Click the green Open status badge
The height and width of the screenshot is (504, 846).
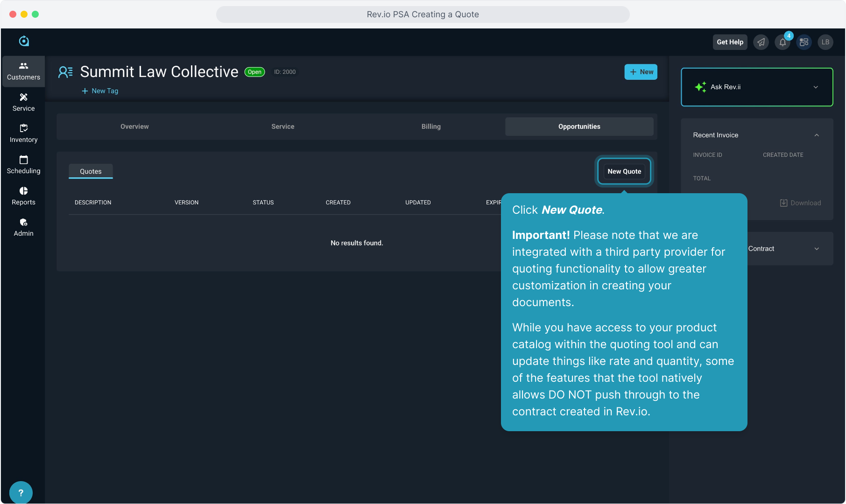254,72
